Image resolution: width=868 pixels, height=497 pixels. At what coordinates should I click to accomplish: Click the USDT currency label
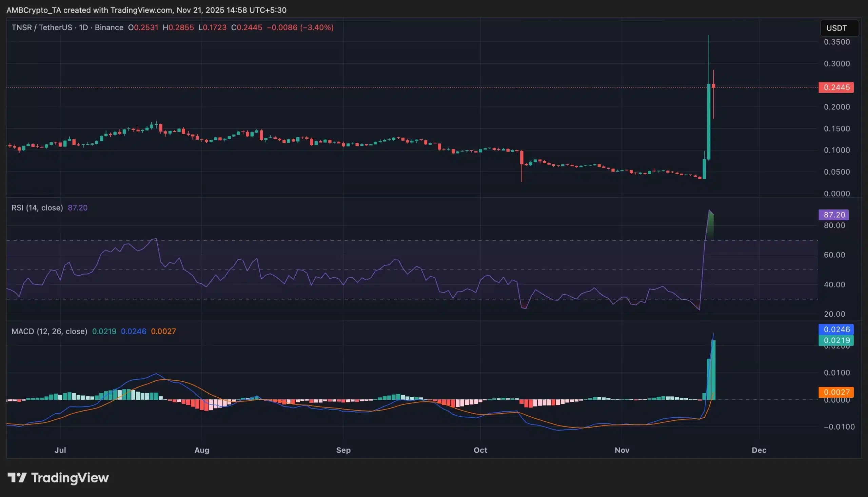[x=837, y=28]
